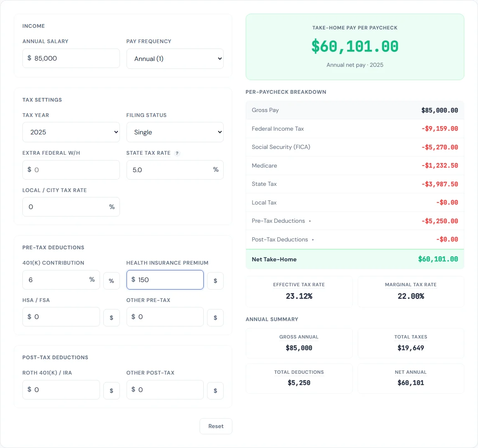Click the percent icon left of Health Insurance Premium
Screen dimensions: 478x448
(x=112, y=280)
